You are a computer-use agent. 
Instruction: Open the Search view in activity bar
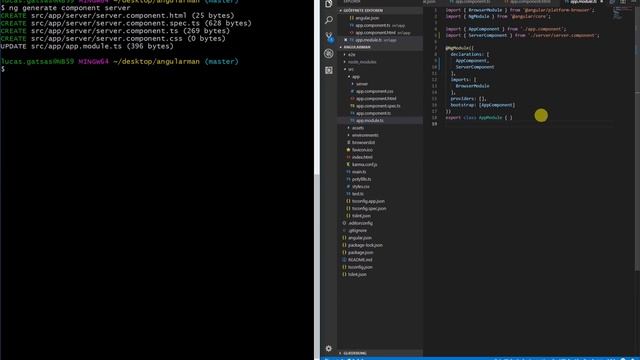[x=329, y=20]
